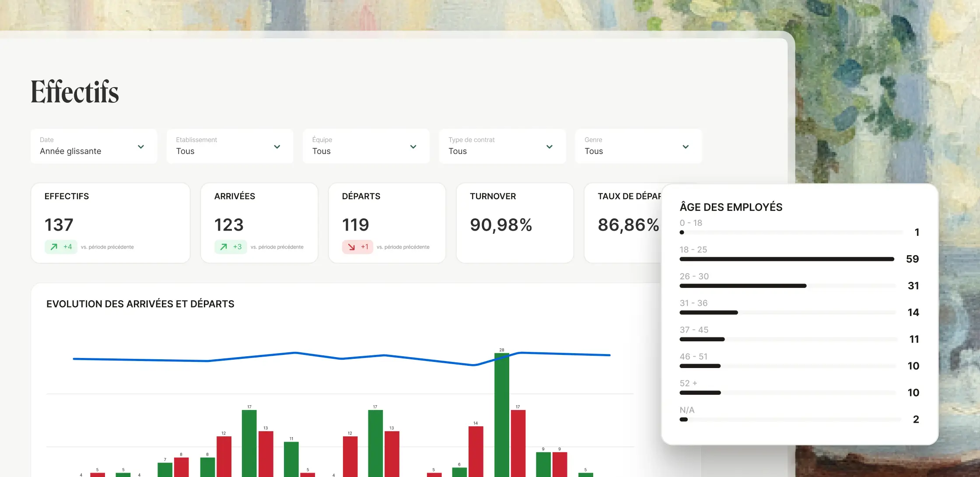The width and height of the screenshot is (980, 477).
Task: Click the 31 - 36 age bar
Action: [x=708, y=312]
